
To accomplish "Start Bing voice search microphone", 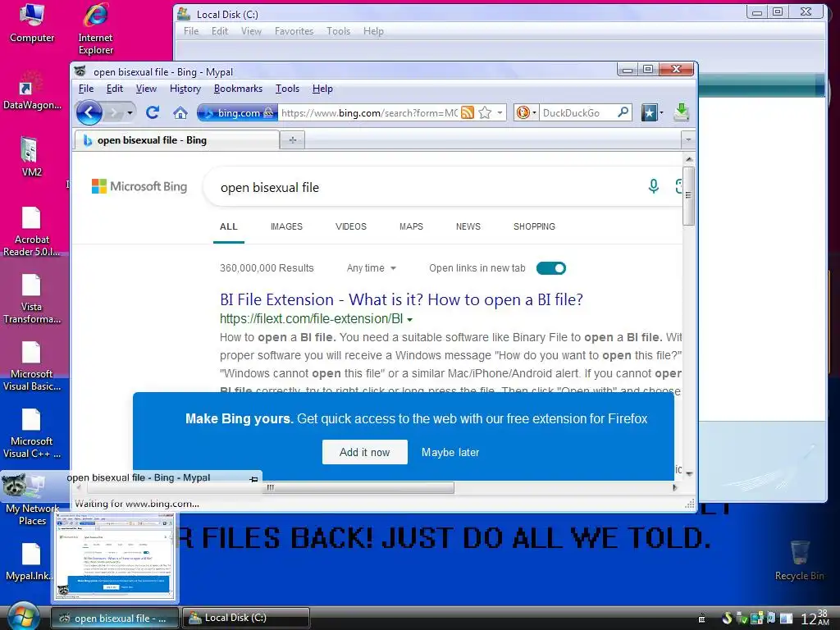I will [654, 186].
